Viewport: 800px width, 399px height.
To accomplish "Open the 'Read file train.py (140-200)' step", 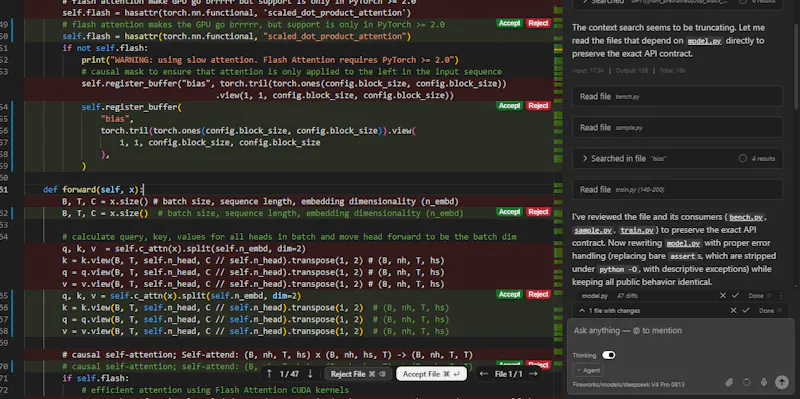I will [x=678, y=190].
